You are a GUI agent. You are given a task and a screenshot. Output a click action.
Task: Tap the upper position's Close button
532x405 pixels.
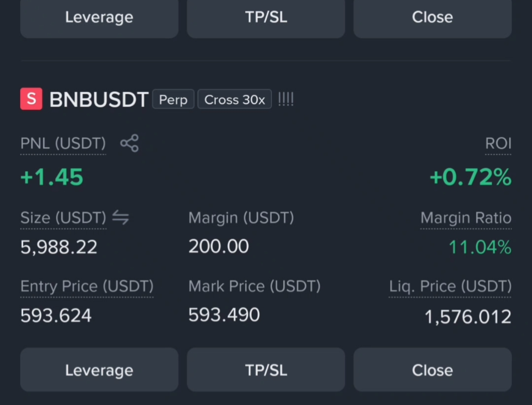coord(433,17)
